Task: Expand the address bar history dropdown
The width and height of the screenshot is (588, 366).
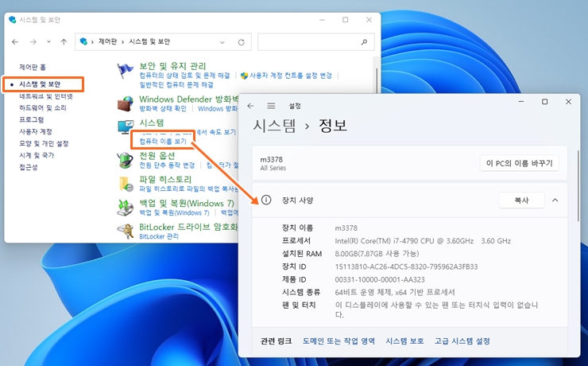Action: click(222, 42)
